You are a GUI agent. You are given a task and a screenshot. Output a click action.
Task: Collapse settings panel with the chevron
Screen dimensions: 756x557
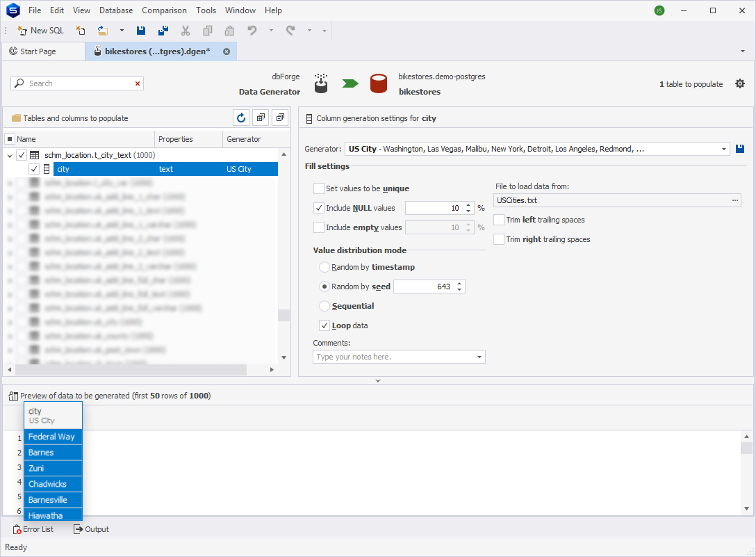(378, 381)
